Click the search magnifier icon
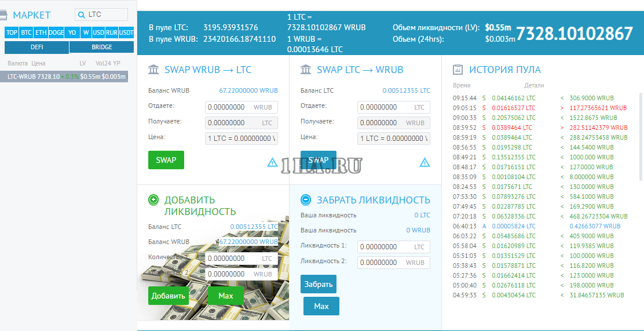This screenshot has height=331, width=644. (81, 14)
